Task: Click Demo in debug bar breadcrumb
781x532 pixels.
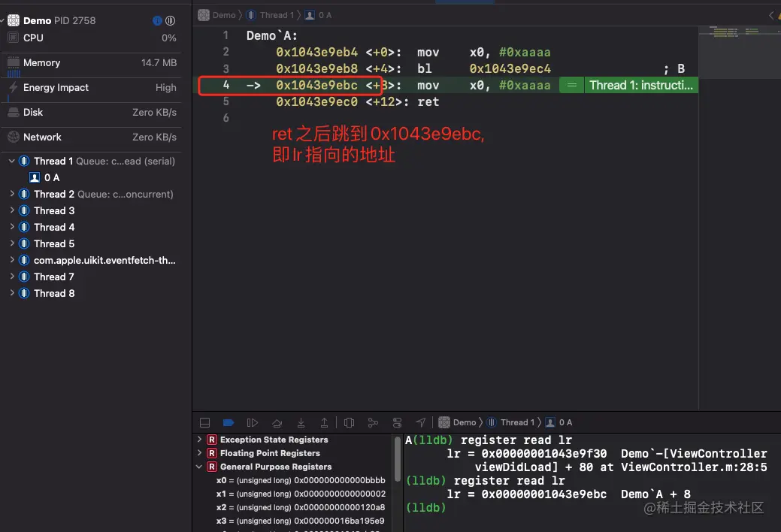Action: [457, 422]
